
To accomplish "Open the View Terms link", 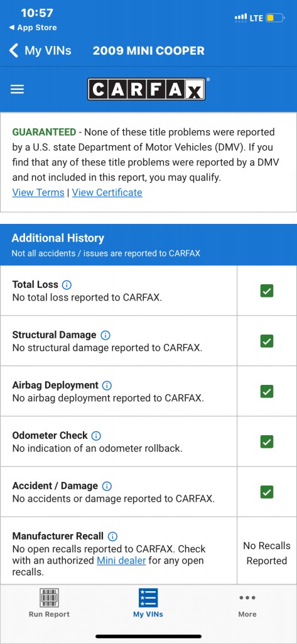I will pos(38,192).
